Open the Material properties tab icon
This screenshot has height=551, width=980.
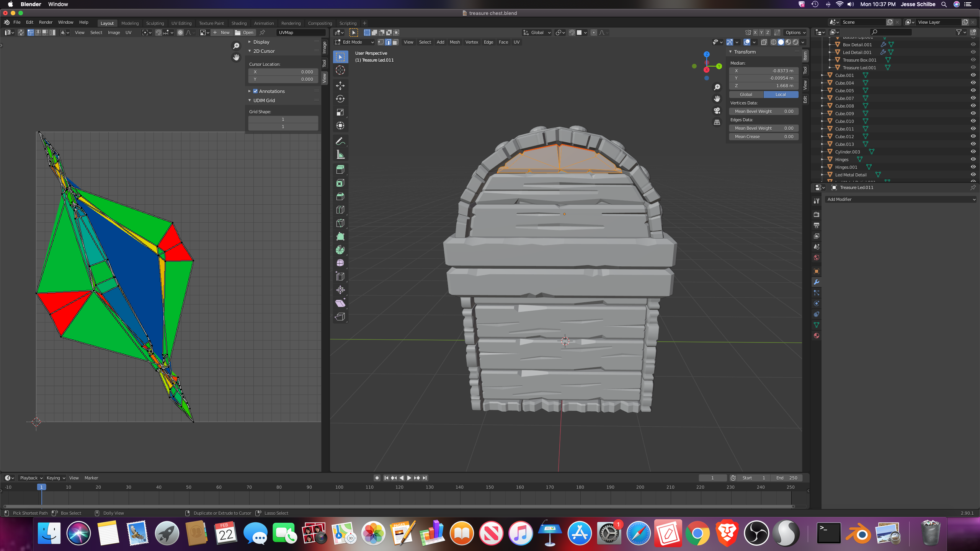[817, 336]
